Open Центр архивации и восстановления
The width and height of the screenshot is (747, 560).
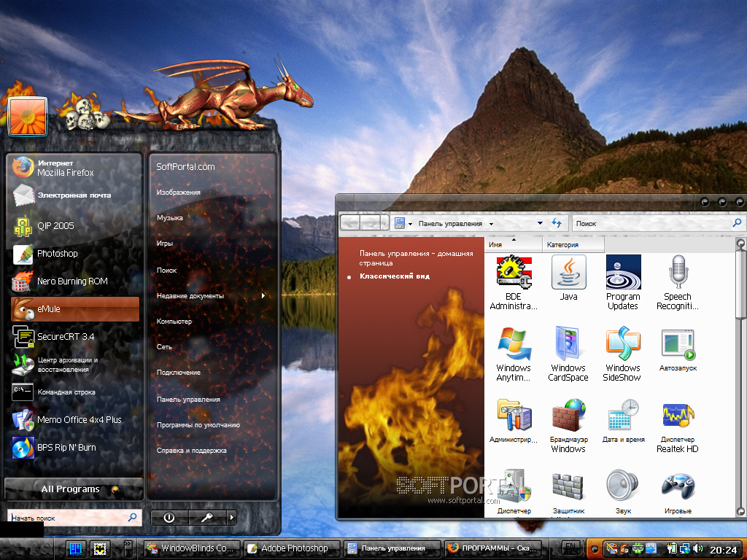[74, 365]
